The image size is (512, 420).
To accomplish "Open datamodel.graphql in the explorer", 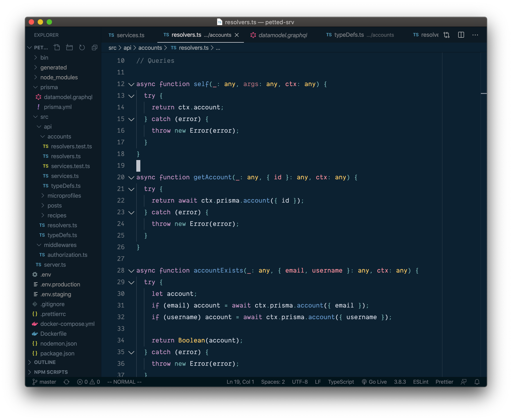I will coord(63,97).
